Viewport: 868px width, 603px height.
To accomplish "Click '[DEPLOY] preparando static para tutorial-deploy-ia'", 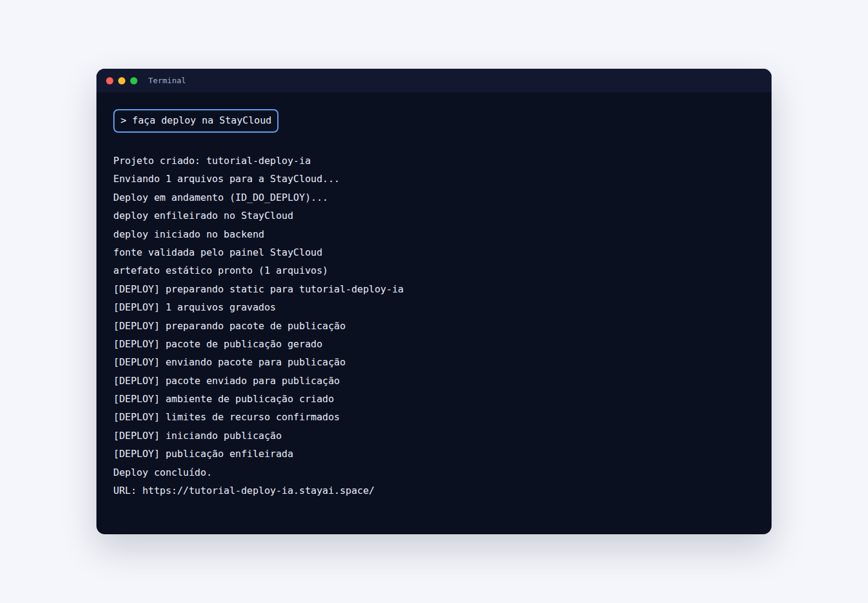I will pos(259,289).
